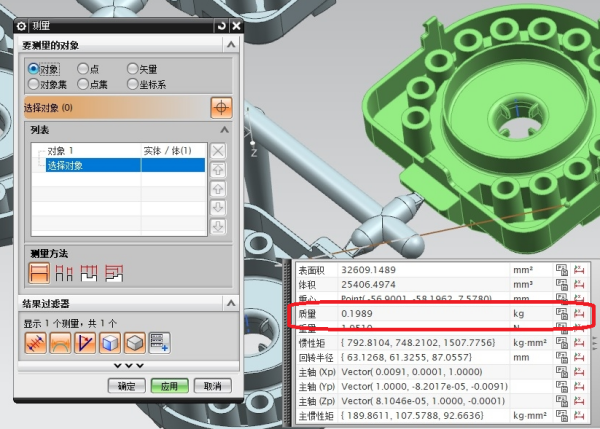
Task: Select the 坐标系 radio button
Action: (x=133, y=83)
